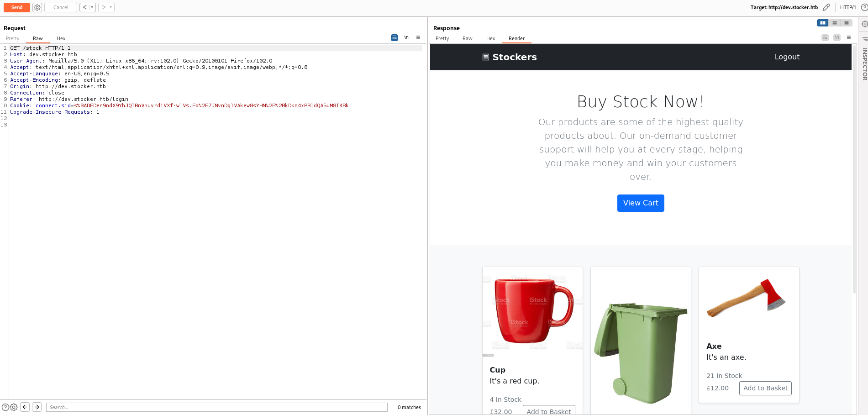Screen dimensions: 868x415
Task: Add the Cup to basket
Action: point(549,410)
